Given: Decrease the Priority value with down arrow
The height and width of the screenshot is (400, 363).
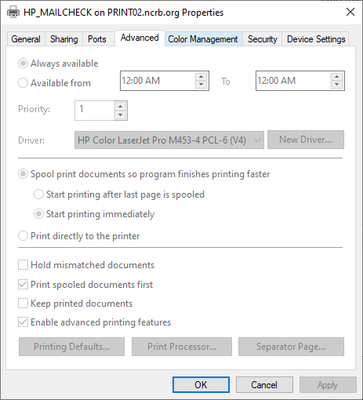Looking at the screenshot, I should (121, 115).
